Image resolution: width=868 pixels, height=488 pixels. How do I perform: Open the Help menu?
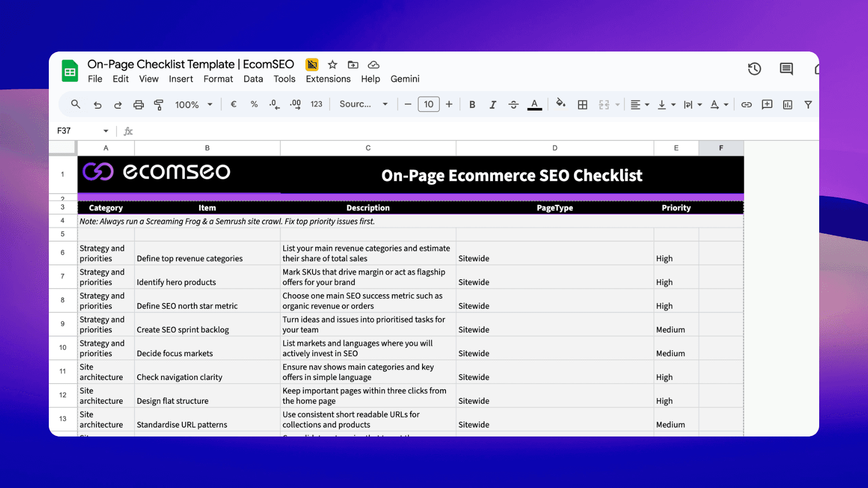coord(371,79)
